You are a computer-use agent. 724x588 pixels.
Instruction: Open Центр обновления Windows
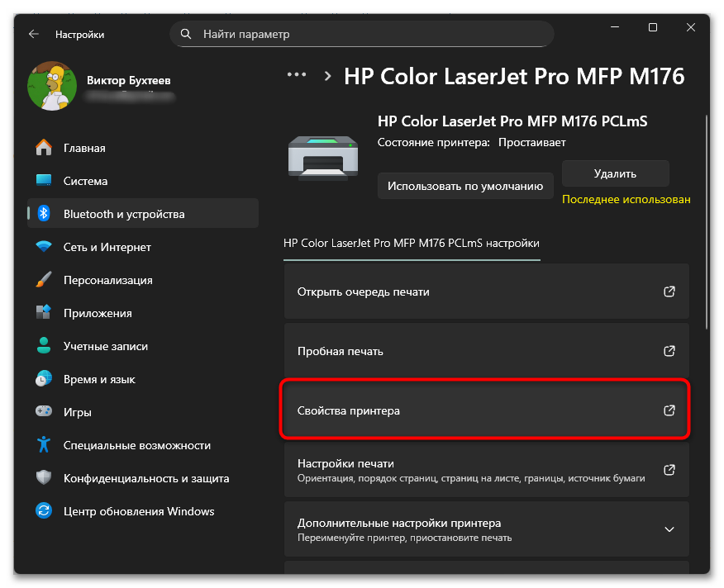[143, 511]
